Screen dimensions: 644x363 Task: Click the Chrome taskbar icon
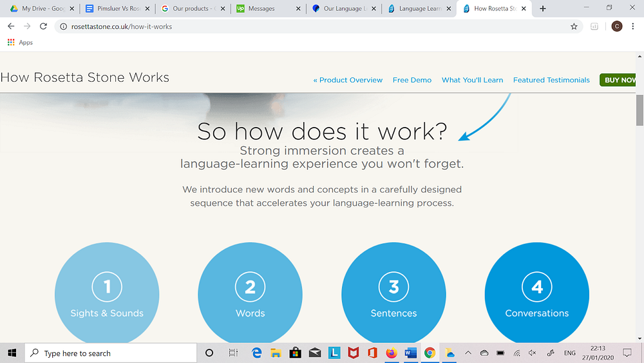430,353
